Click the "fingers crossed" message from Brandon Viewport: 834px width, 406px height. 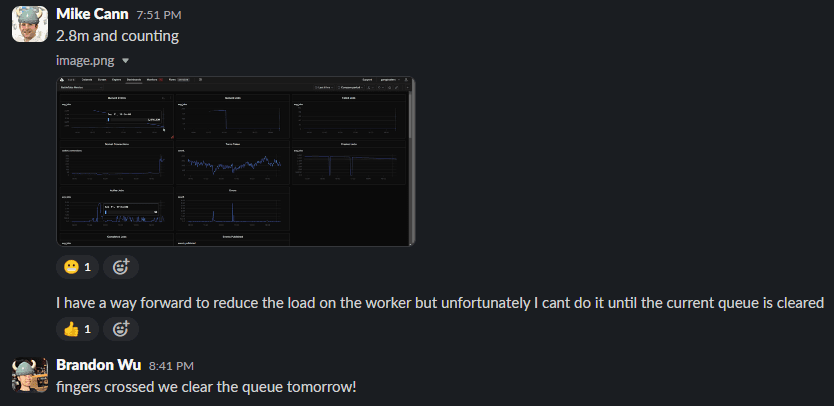coord(206,386)
